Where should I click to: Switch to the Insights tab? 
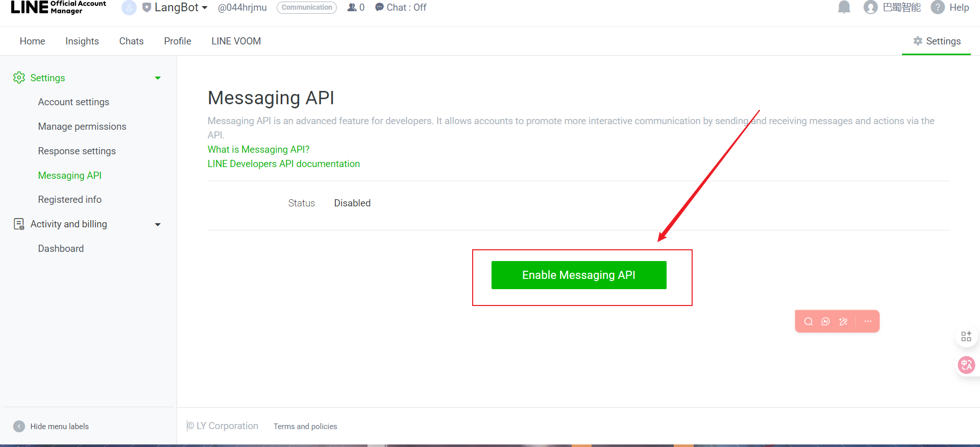82,41
